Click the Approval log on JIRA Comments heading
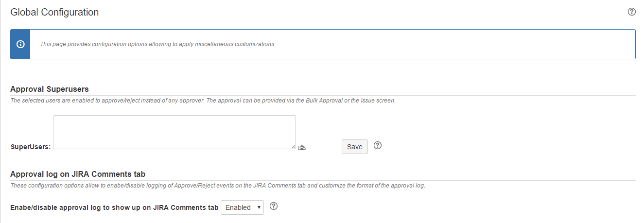 [x=78, y=174]
